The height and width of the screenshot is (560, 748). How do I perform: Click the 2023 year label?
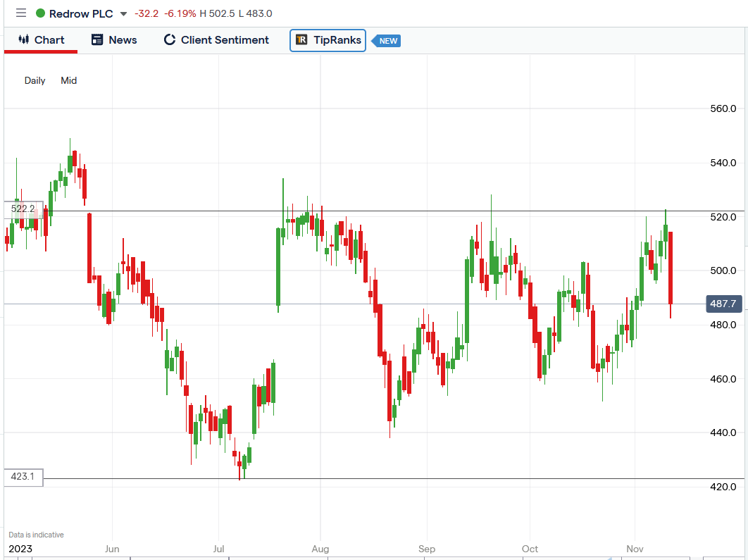click(20, 549)
